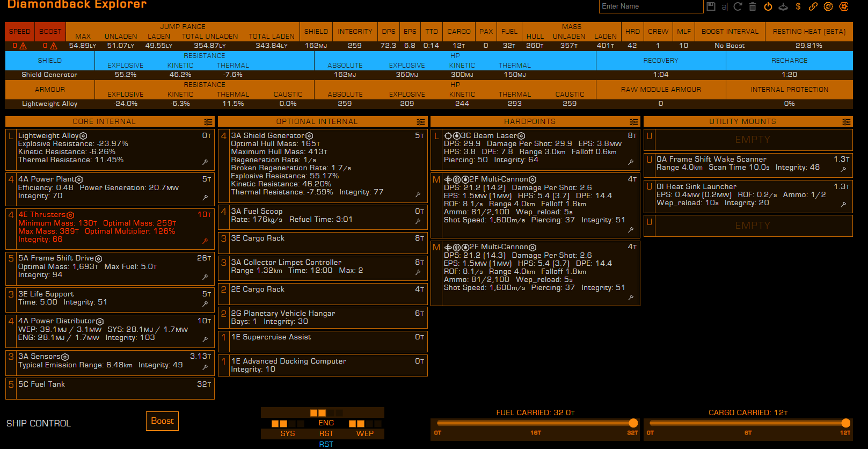Click the delete build trash icon
The height and width of the screenshot is (449, 868).
click(753, 6)
